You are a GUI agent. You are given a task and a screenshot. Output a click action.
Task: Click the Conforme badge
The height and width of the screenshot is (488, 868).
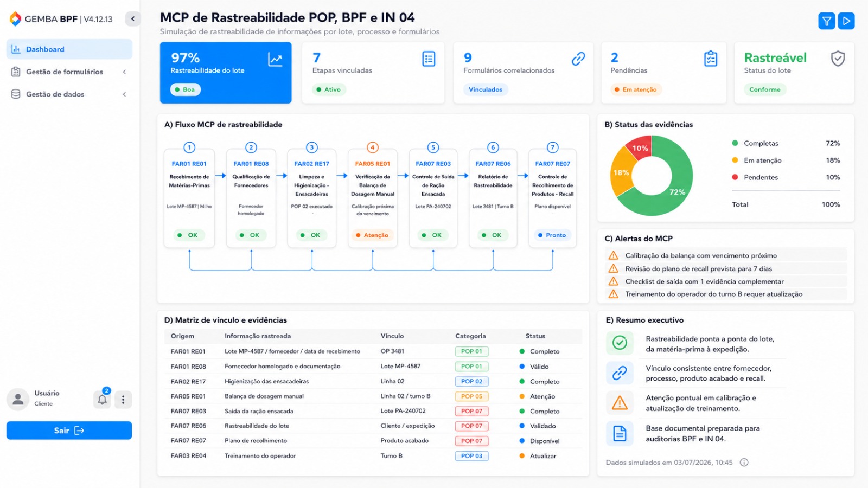[x=765, y=89]
